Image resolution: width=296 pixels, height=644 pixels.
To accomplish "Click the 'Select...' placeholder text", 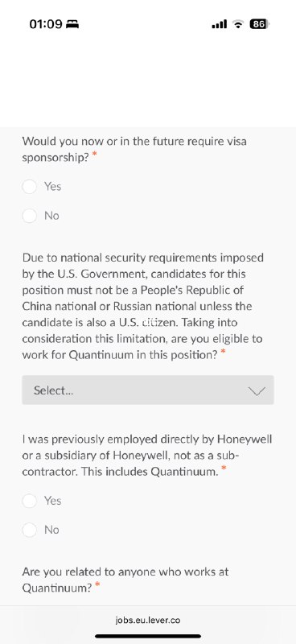I will coord(53,390).
